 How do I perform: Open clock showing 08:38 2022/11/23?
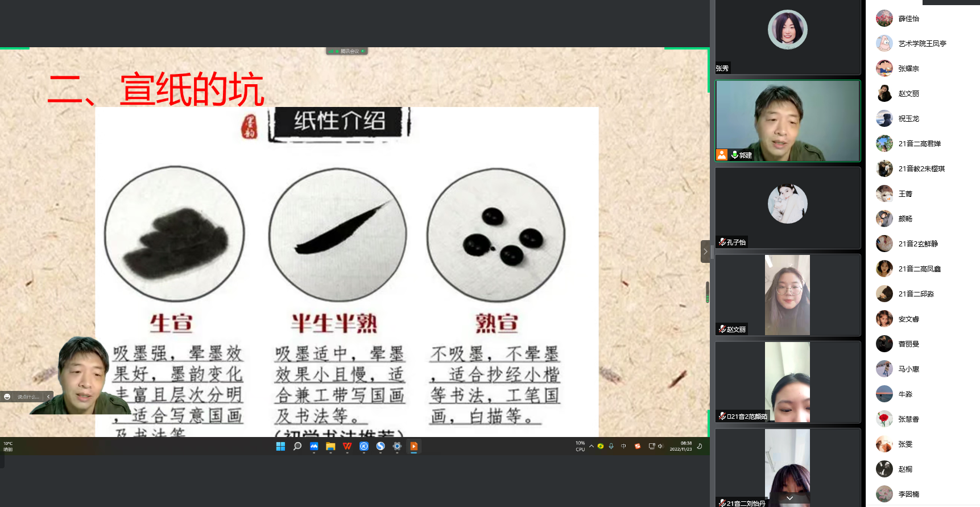(x=681, y=446)
